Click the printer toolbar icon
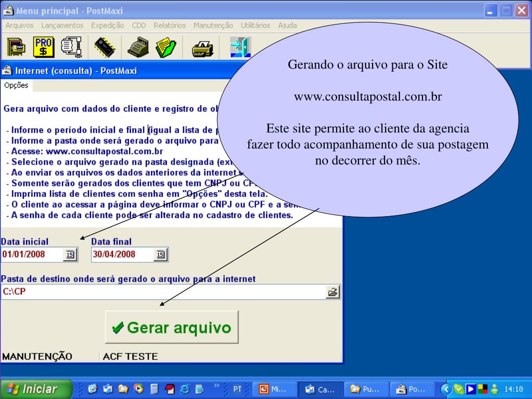The height and width of the screenshot is (399, 532). coord(203,49)
